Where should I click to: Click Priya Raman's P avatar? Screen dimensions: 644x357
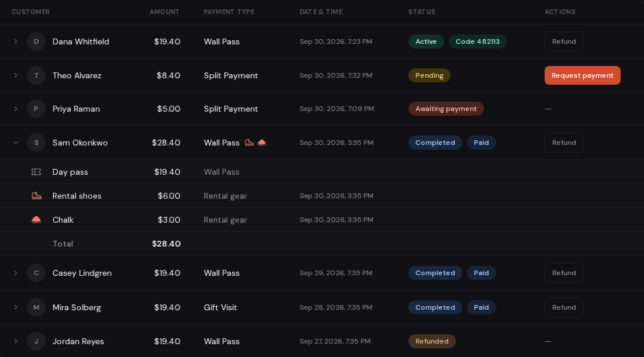[36, 109]
